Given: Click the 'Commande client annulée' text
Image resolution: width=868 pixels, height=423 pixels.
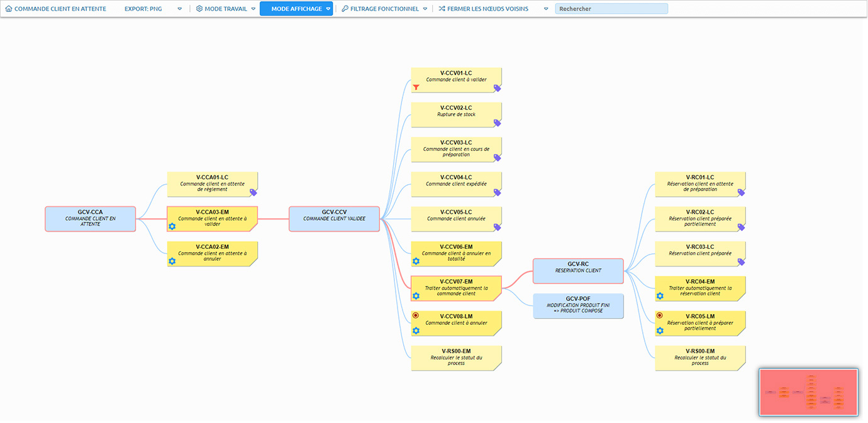Looking at the screenshot, I should 456,219.
